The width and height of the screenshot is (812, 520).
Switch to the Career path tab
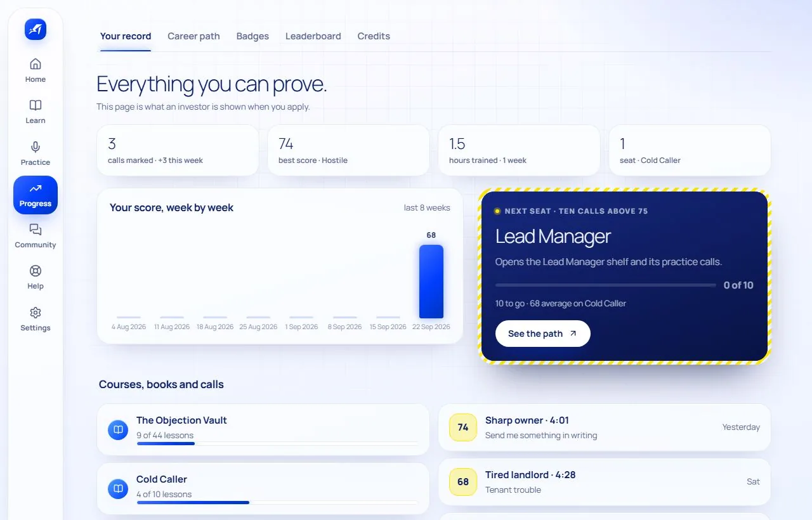click(x=193, y=36)
